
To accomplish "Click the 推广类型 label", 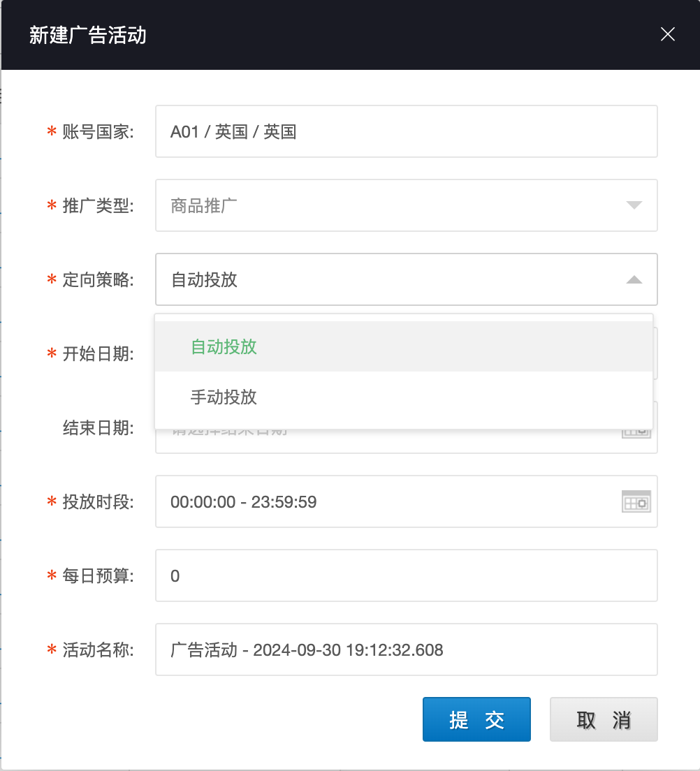I will pos(98,206).
